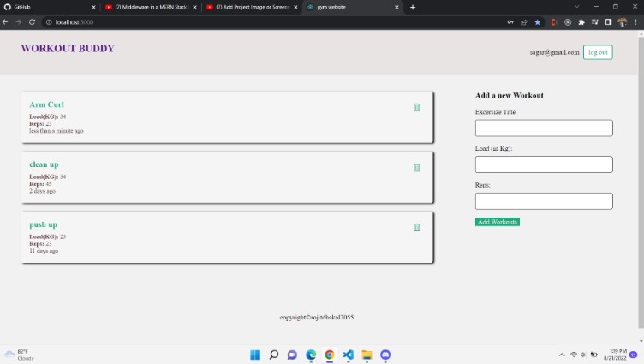Click the WORKOUT BUDDY title link
Viewport: 644px width, 364px height.
coord(68,49)
